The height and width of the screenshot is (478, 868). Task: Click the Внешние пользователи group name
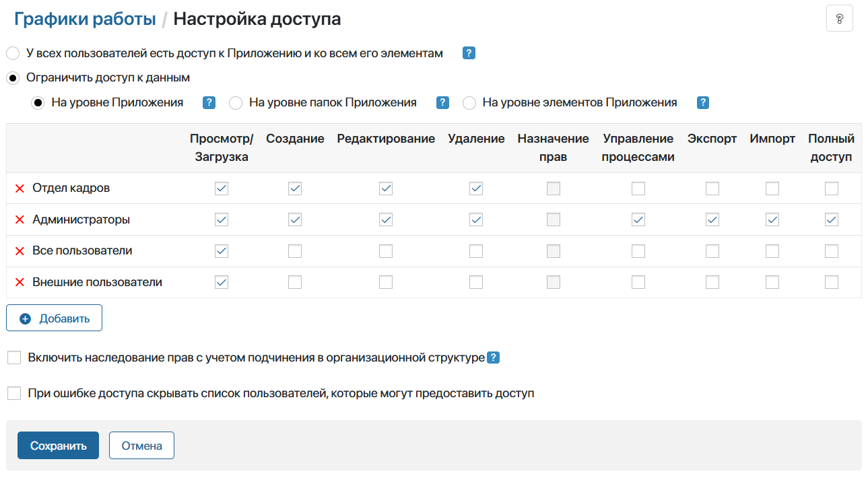98,283
